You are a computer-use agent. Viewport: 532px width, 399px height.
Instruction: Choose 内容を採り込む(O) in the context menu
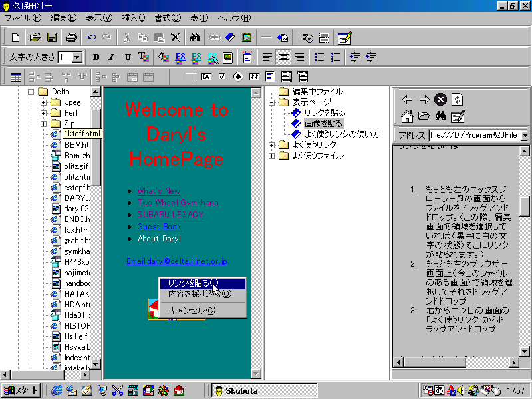tap(203, 294)
